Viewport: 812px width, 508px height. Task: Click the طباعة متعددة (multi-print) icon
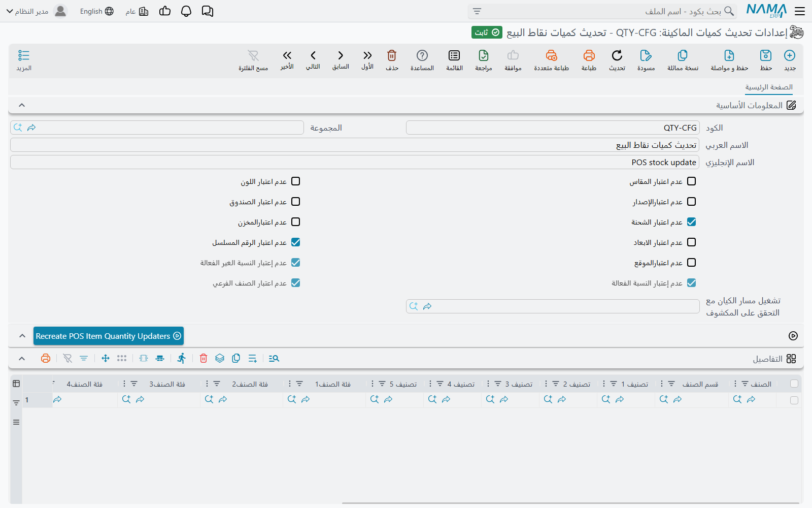[x=551, y=55]
